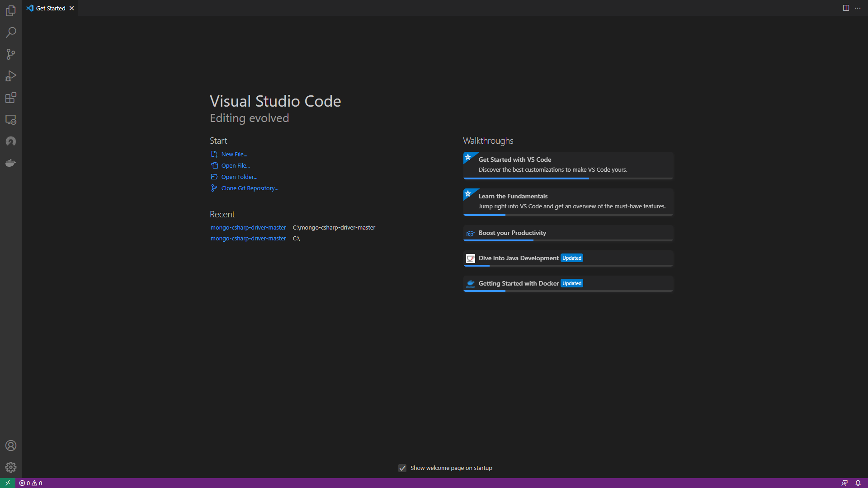
Task: Click the Clone Git Repository... link
Action: (x=250, y=188)
